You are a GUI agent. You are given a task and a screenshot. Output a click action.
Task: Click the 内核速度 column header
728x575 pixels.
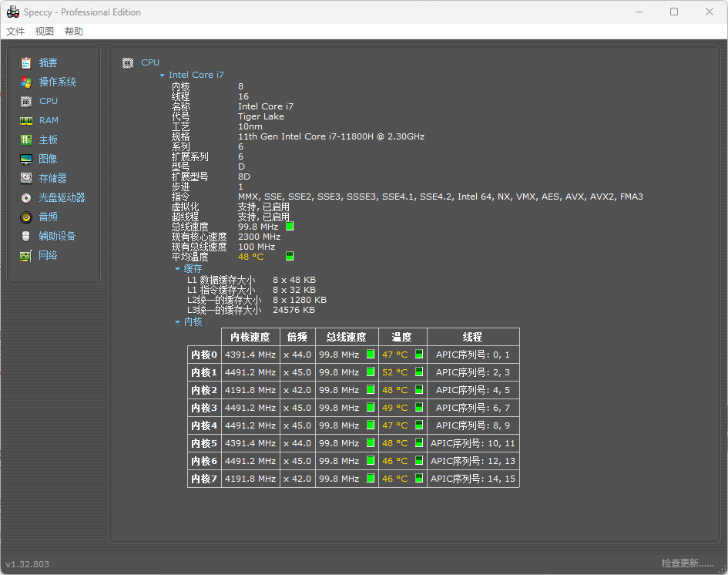[x=250, y=337]
